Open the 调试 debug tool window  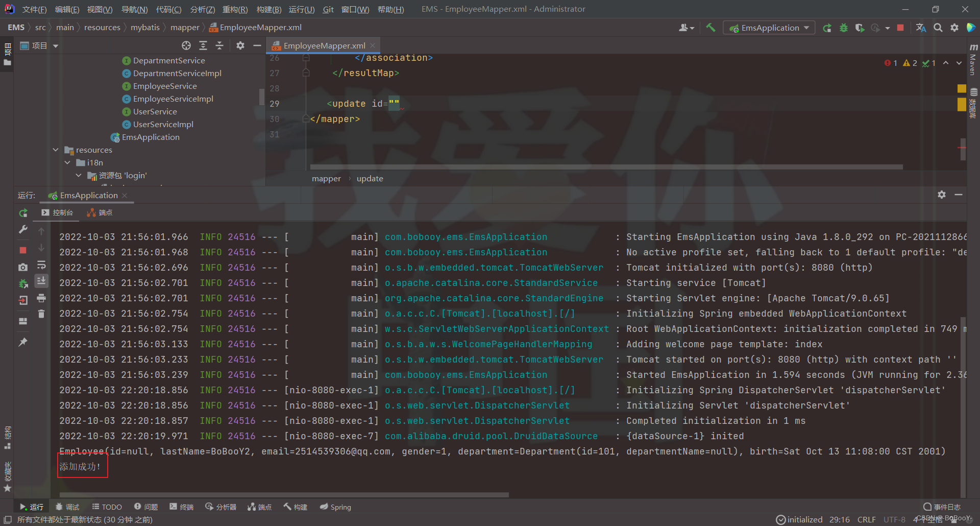pos(67,507)
